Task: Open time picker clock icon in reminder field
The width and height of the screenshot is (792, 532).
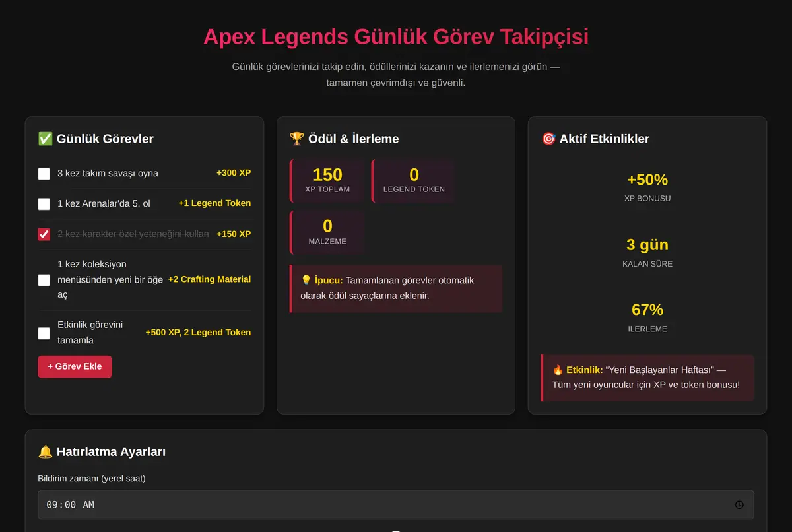Action: point(739,505)
